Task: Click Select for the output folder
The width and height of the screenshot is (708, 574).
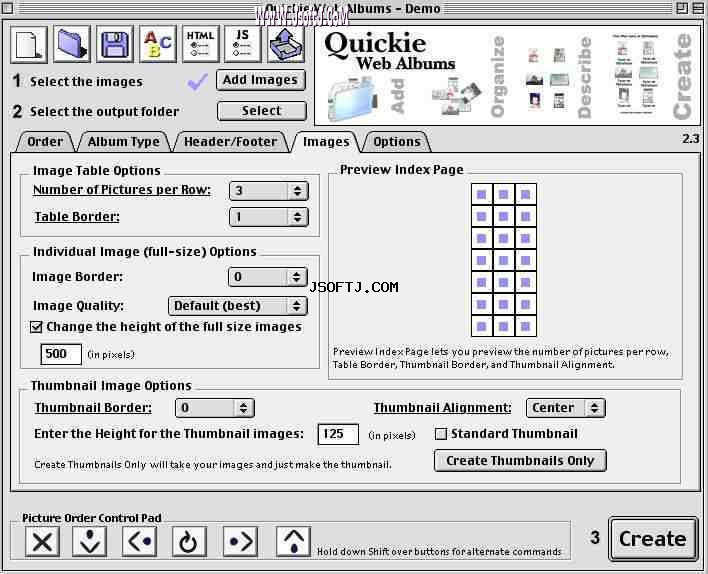Action: click(x=261, y=111)
